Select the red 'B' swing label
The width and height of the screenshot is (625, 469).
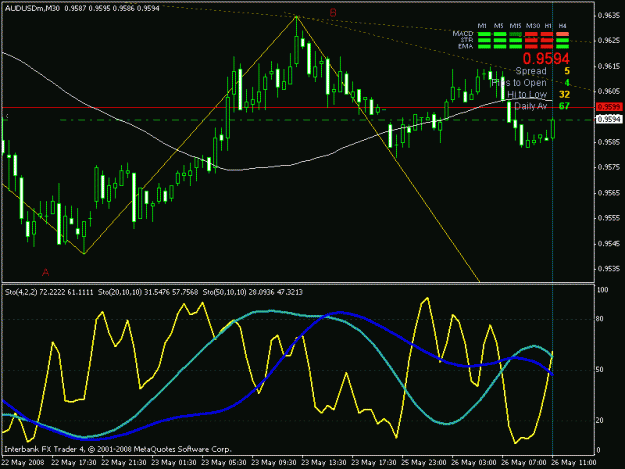tap(333, 13)
